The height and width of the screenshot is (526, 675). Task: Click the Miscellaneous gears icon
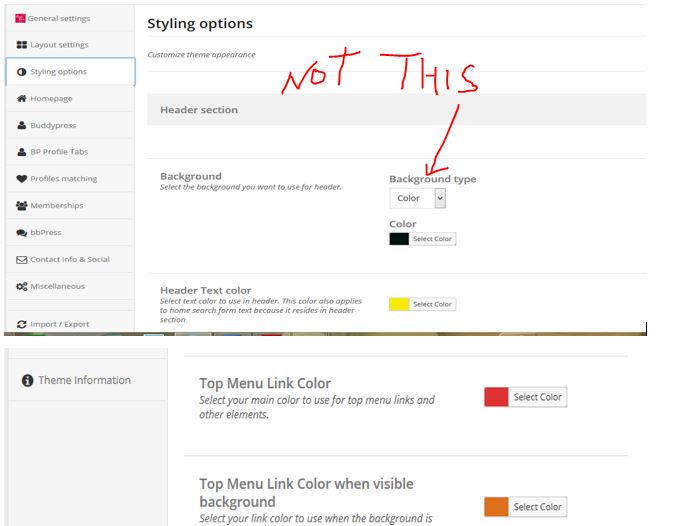(22, 287)
